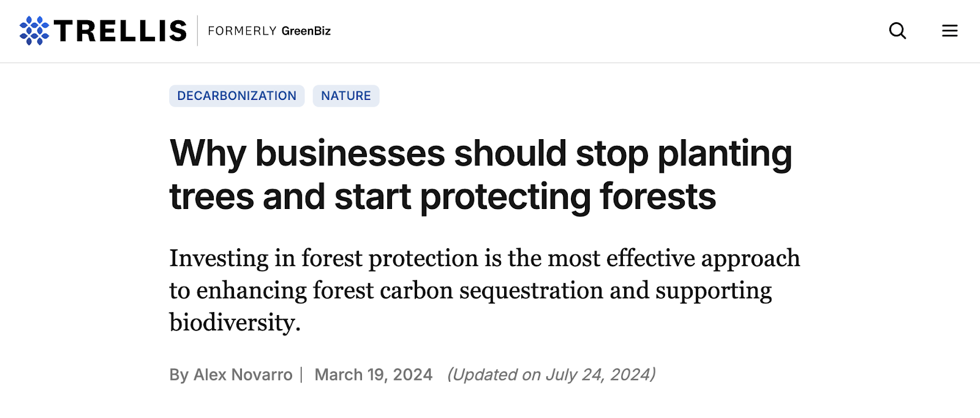Screen dimensions: 980x418
Task: Click the "By" label before author name
Action: click(179, 374)
